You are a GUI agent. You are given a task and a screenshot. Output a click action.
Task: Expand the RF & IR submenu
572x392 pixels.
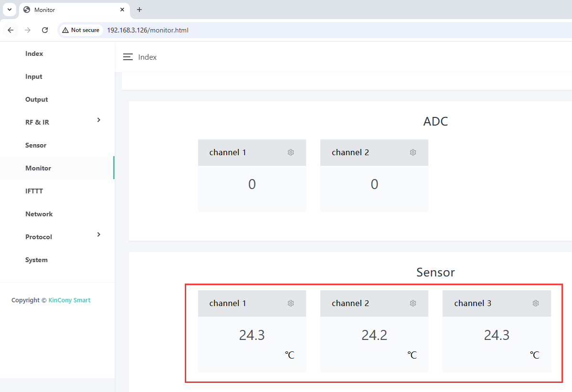point(98,120)
